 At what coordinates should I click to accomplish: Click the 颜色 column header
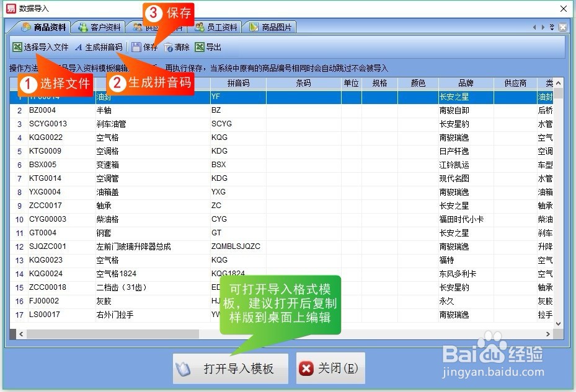pos(418,84)
